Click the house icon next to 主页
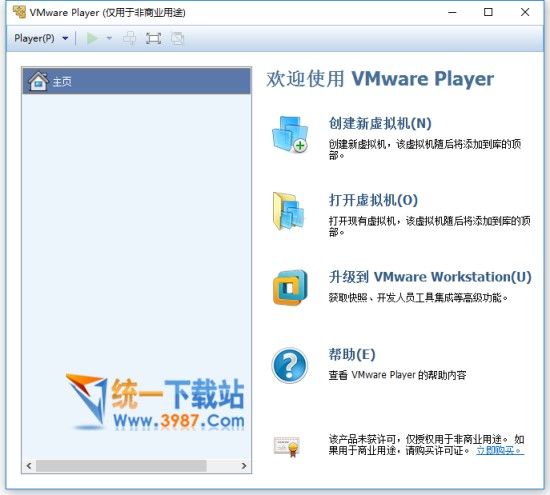The width and height of the screenshot is (550, 495). (x=38, y=81)
